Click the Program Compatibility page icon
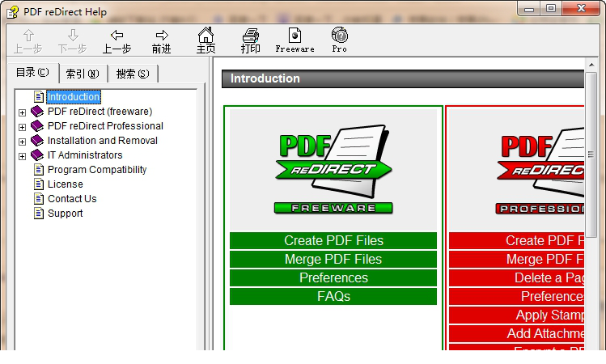 38,169
